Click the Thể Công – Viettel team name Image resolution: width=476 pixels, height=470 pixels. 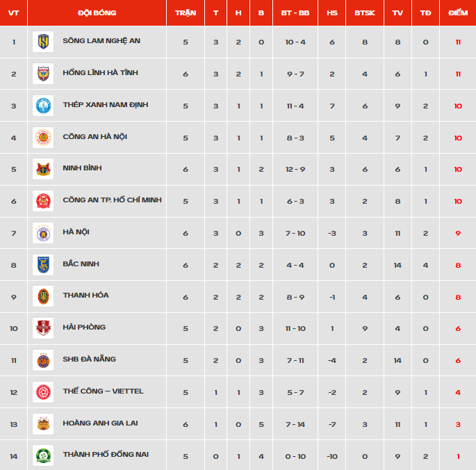pyautogui.click(x=103, y=391)
